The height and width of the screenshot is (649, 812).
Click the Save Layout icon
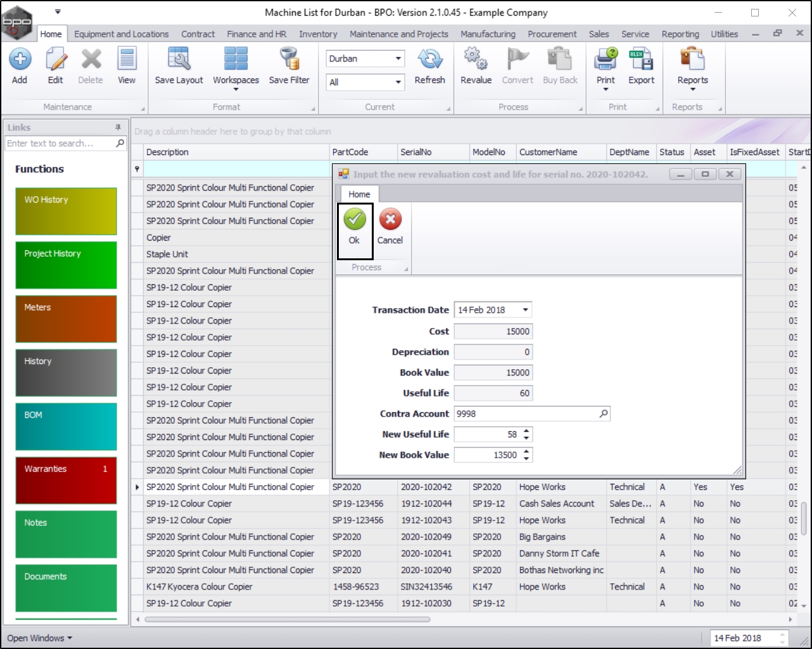(x=179, y=60)
